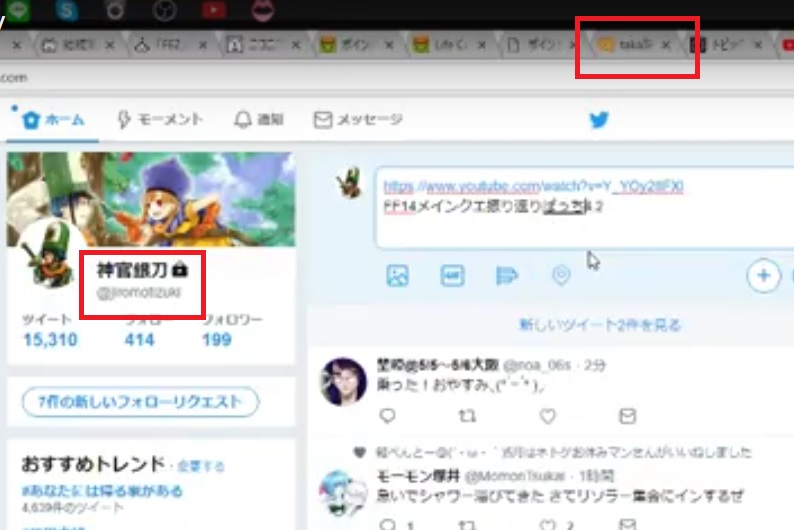The width and height of the screenshot is (794, 530).
Task: Open the LINE app icon in the top bar
Action: pyautogui.click(x=19, y=9)
